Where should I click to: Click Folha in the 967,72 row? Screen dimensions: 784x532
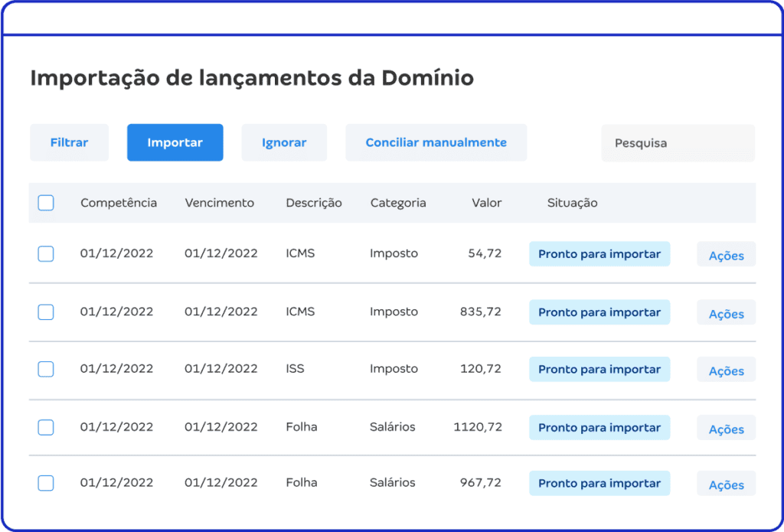(302, 483)
